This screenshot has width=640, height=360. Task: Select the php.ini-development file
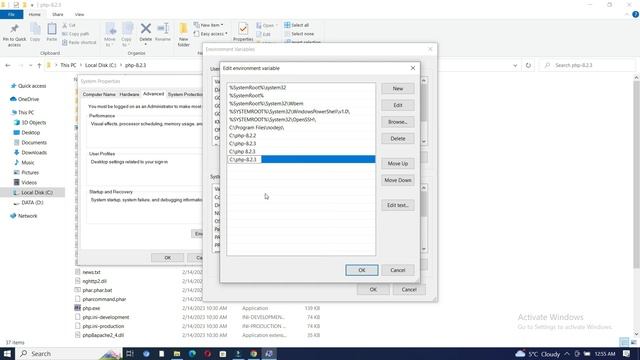[106, 317]
